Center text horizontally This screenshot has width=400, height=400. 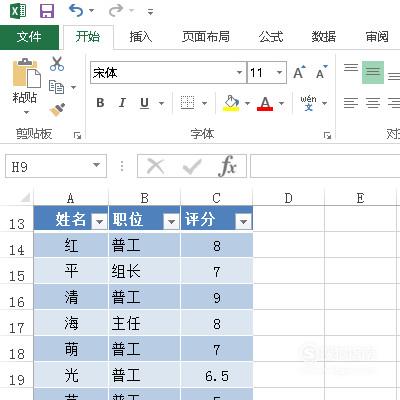click(x=373, y=103)
